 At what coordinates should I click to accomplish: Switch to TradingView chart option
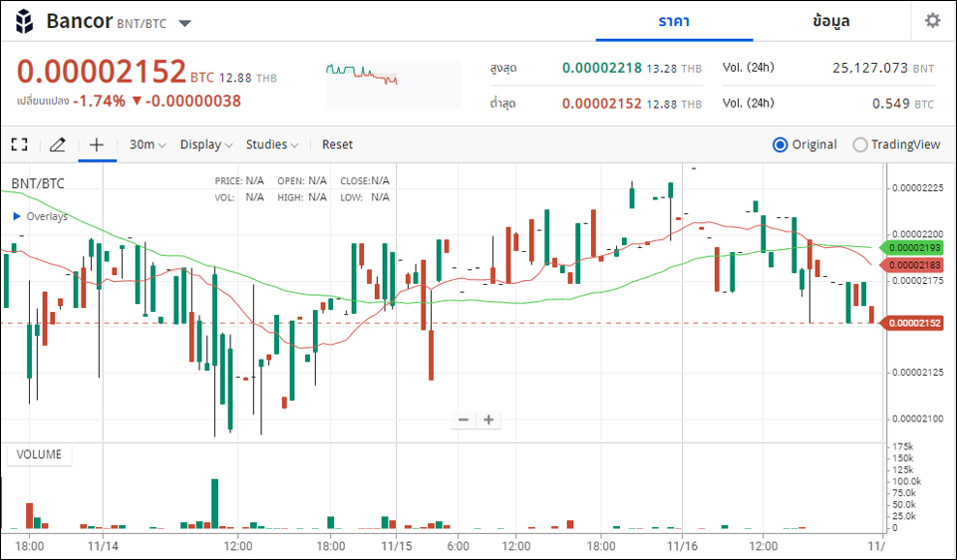[x=860, y=144]
